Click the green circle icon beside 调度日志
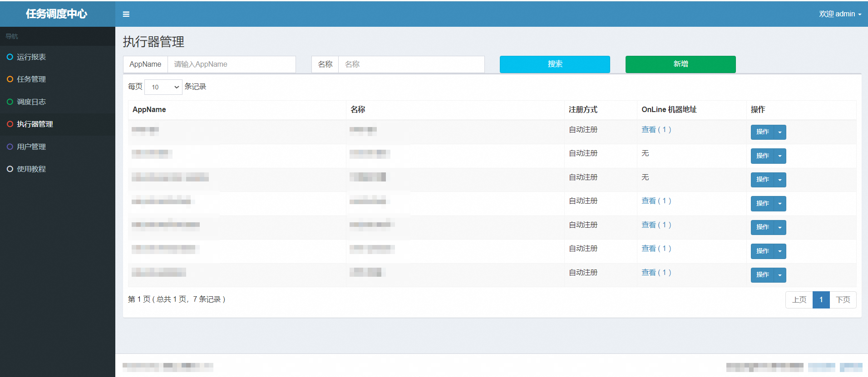The image size is (868, 377). pyautogui.click(x=10, y=102)
